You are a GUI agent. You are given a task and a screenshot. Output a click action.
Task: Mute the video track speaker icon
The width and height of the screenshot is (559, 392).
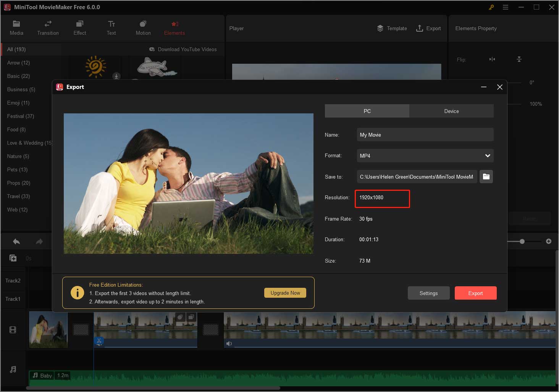(229, 343)
